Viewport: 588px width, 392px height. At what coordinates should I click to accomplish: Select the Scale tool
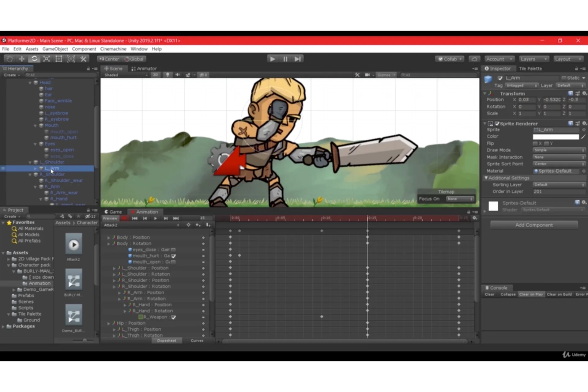(47, 59)
